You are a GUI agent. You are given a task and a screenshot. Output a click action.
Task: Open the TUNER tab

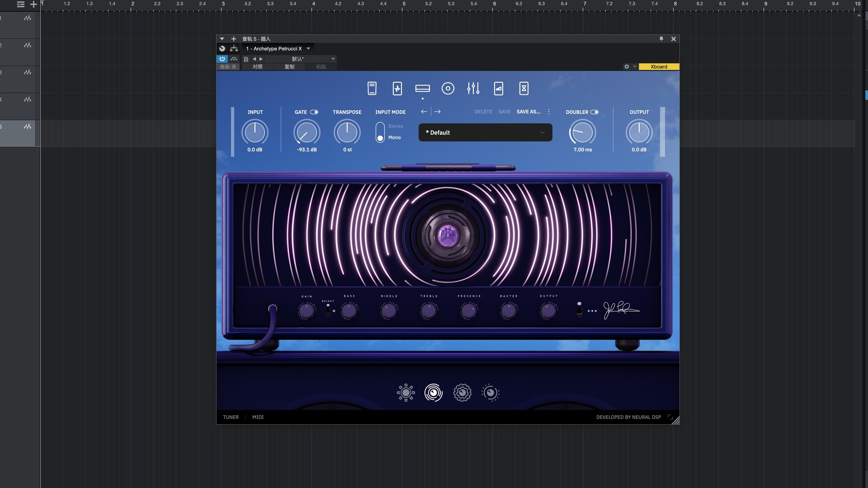(231, 417)
